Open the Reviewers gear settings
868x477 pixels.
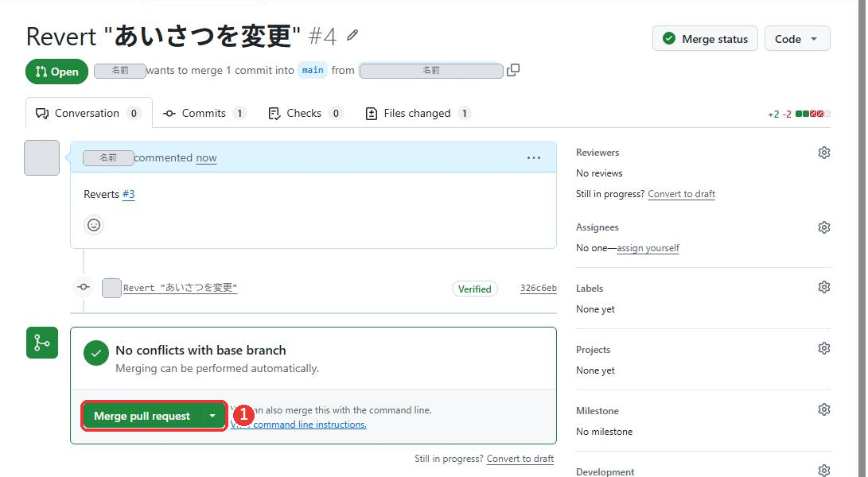[823, 153]
